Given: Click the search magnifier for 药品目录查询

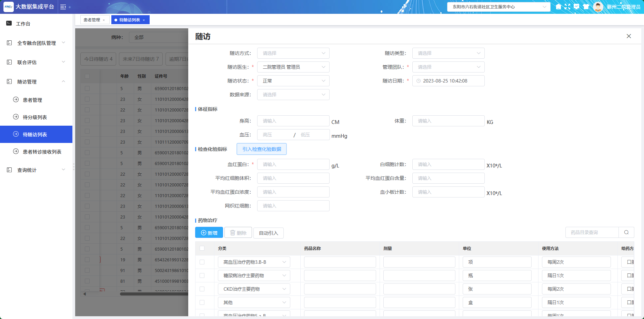Looking at the screenshot, I should (626, 232).
